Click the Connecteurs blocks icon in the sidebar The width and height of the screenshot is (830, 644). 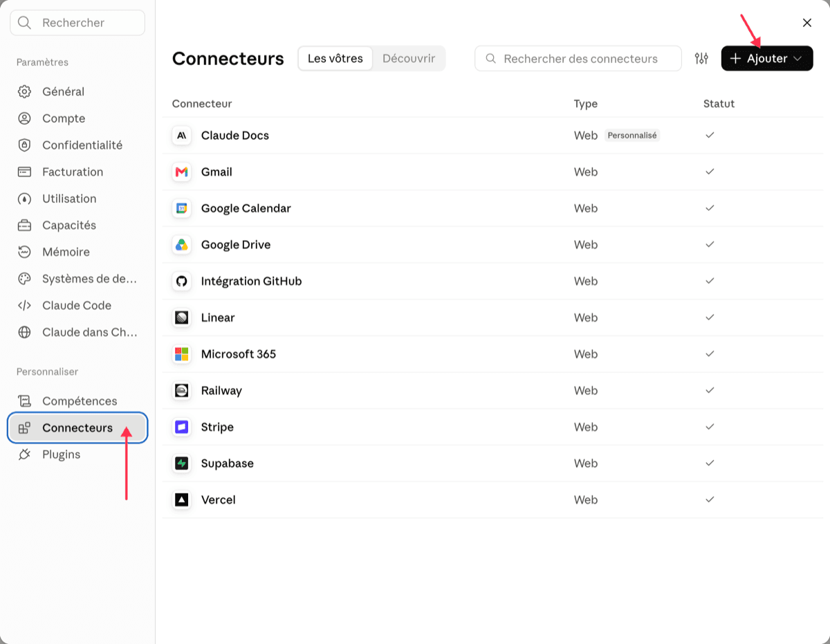coord(24,427)
